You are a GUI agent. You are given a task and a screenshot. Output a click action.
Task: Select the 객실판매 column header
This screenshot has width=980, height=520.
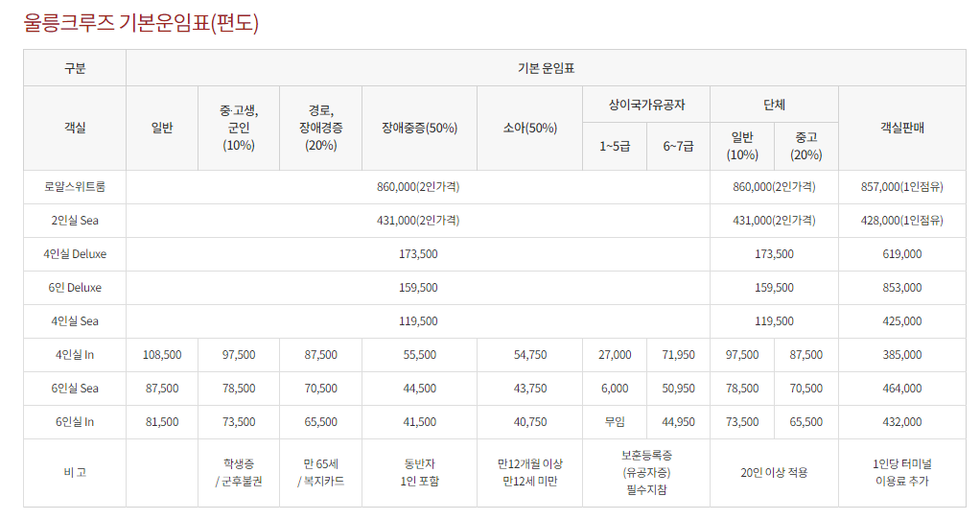(x=902, y=128)
